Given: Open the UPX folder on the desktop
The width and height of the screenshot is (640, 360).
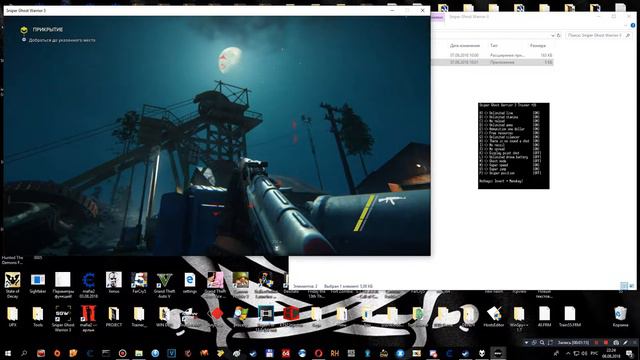Looking at the screenshot, I should pyautogui.click(x=12, y=317).
